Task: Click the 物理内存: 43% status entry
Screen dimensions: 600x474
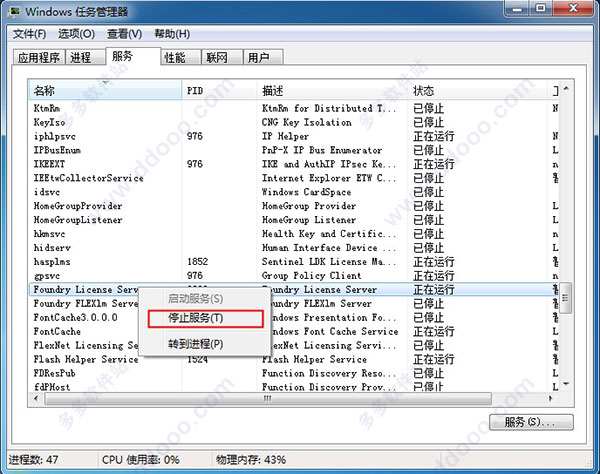Action: (251, 459)
